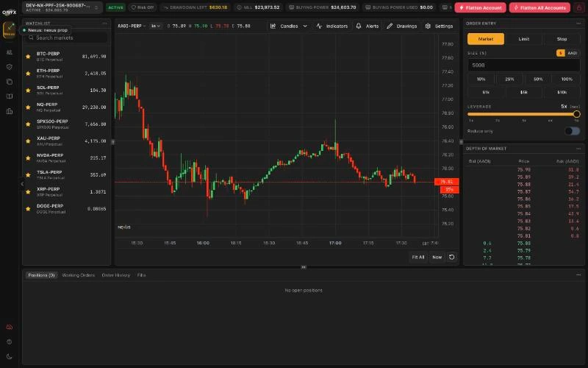Click the star beside BTC-PERP
The image size is (588, 368).
point(28,57)
